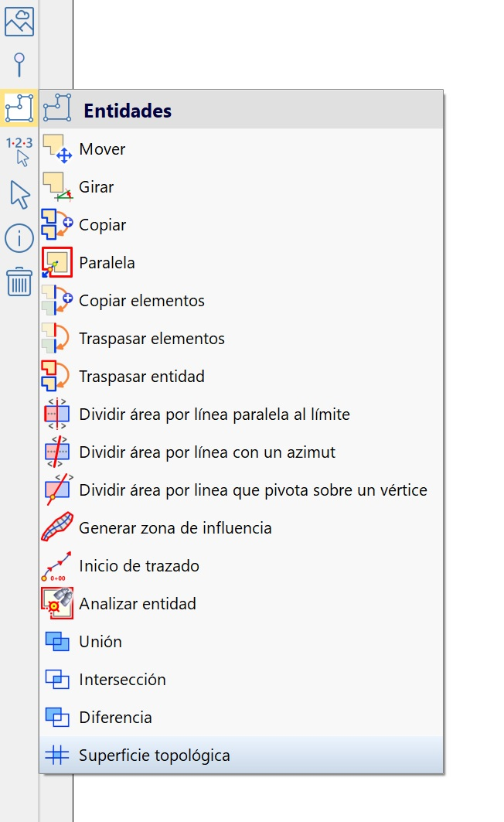This screenshot has height=822, width=504.
Task: Choose Copiar elementos option
Action: (141, 301)
